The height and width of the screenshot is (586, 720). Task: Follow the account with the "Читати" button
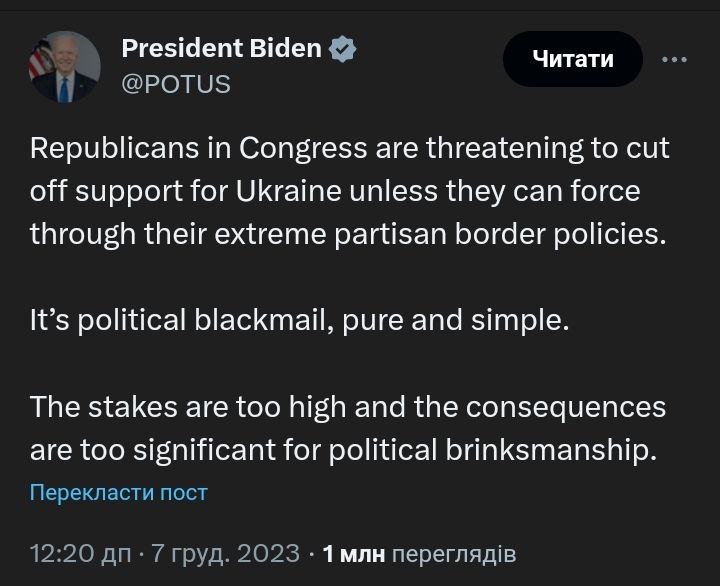click(572, 59)
